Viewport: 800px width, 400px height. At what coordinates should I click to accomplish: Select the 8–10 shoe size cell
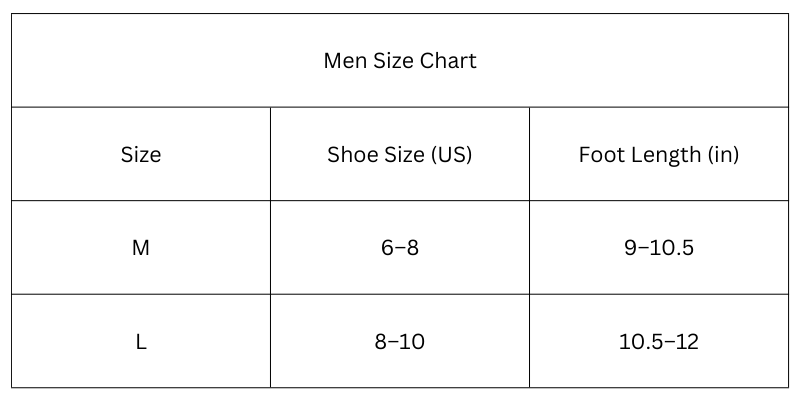400,341
